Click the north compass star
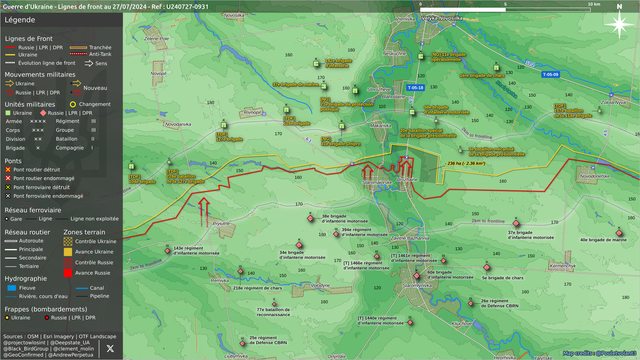Viewport: 640px width, 360px height. click(619, 24)
